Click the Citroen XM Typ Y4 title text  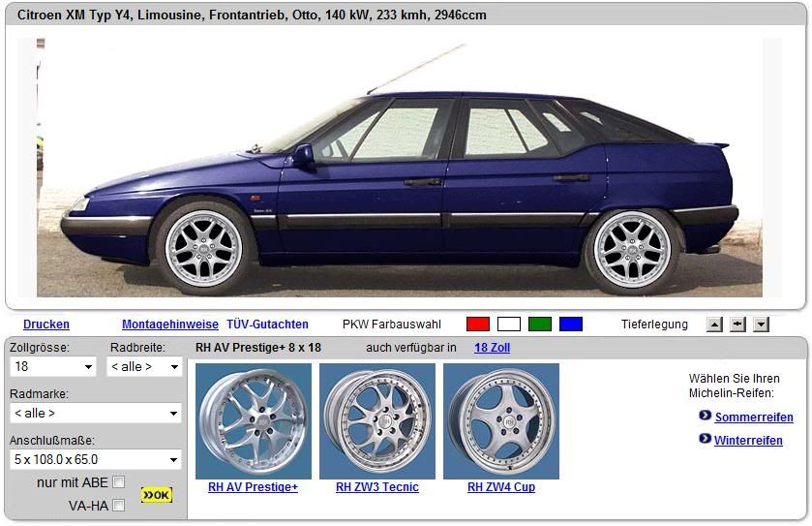tap(252, 15)
